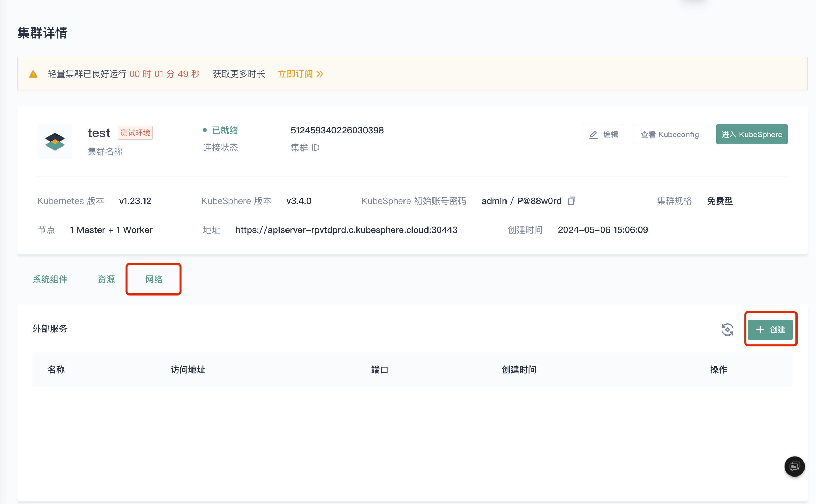Follow the Subscribe Now link

(300, 74)
